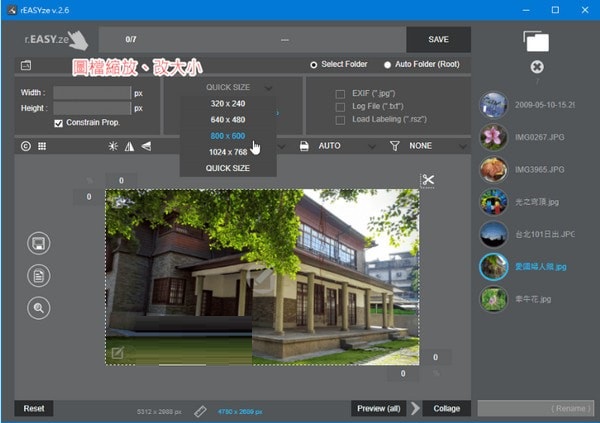
Task: Pick 800 x 600 quick size
Action: [228, 136]
